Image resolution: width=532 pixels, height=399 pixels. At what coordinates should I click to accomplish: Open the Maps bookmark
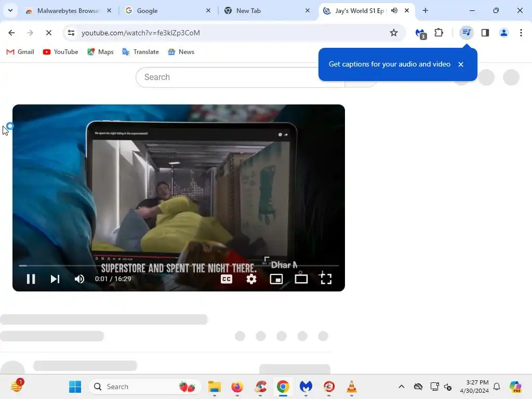[100, 52]
